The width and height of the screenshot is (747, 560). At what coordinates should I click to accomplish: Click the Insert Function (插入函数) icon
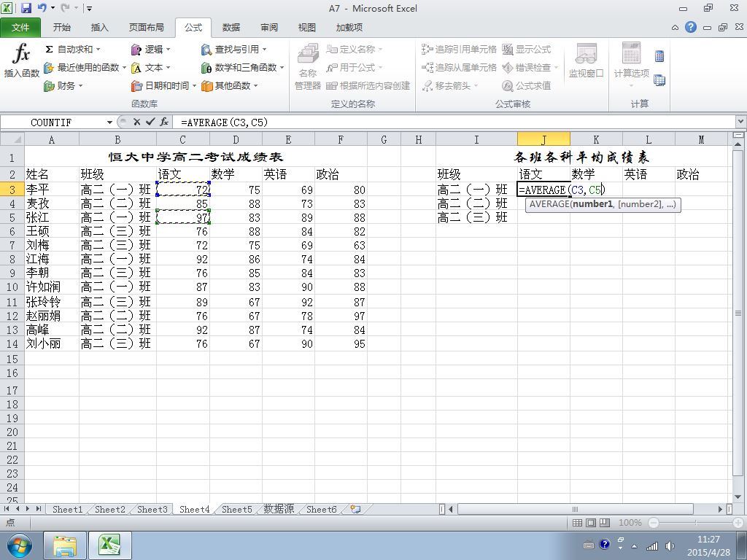[21, 60]
